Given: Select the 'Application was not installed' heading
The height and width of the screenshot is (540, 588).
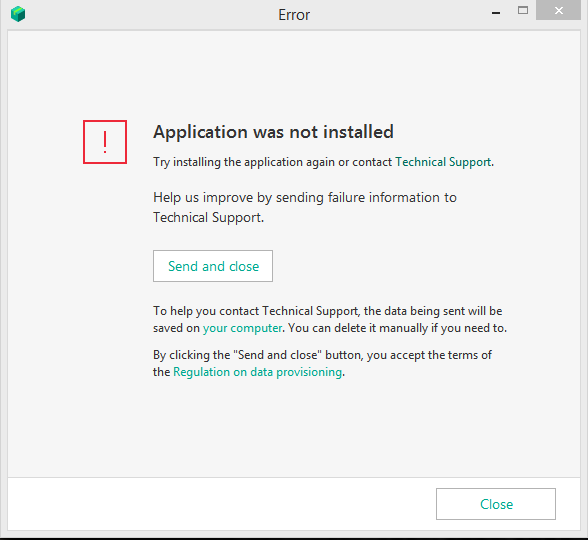Looking at the screenshot, I should pos(273,132).
